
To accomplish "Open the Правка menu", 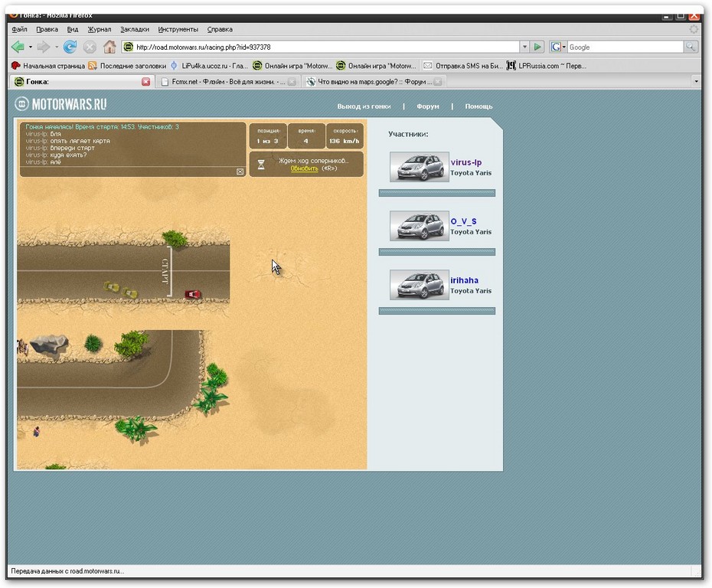I will [x=47, y=29].
